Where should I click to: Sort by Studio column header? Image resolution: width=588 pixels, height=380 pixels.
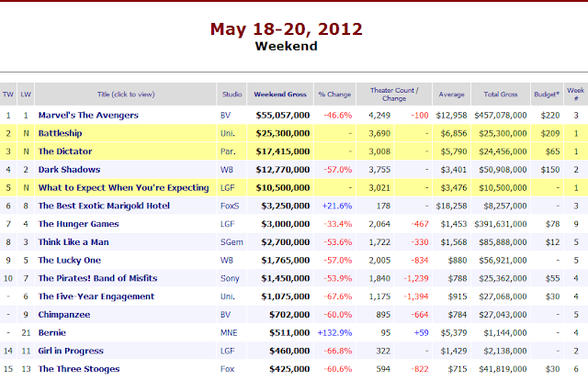click(232, 95)
